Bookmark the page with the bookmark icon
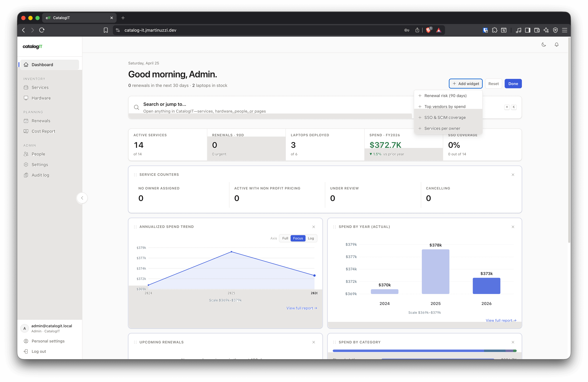The width and height of the screenshot is (588, 382). [x=106, y=30]
